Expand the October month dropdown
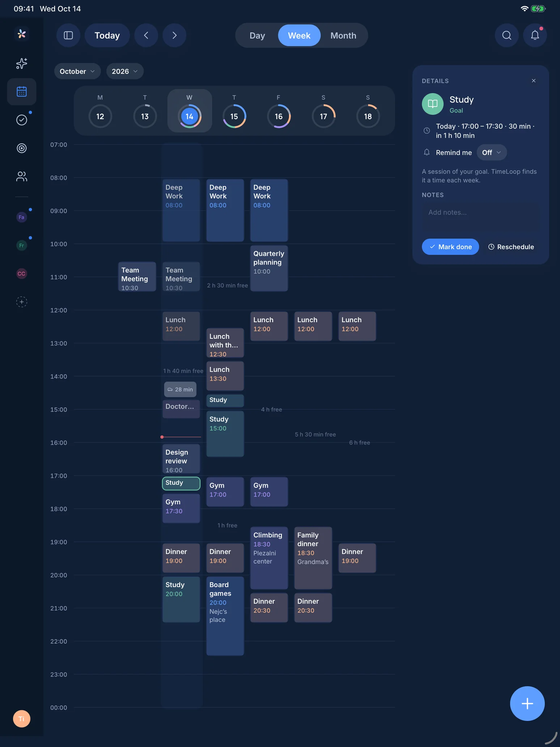The image size is (560, 747). click(x=77, y=71)
